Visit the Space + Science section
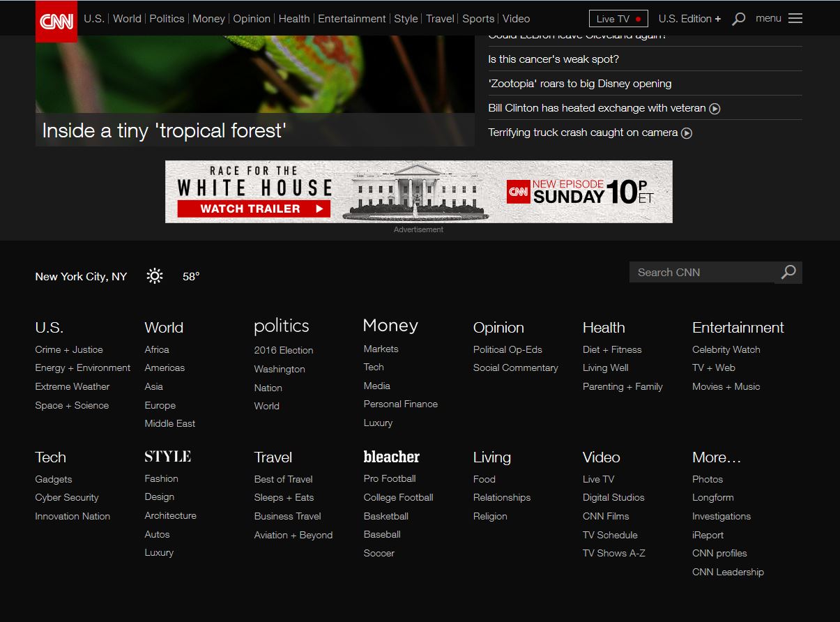The image size is (840, 622). [72, 405]
